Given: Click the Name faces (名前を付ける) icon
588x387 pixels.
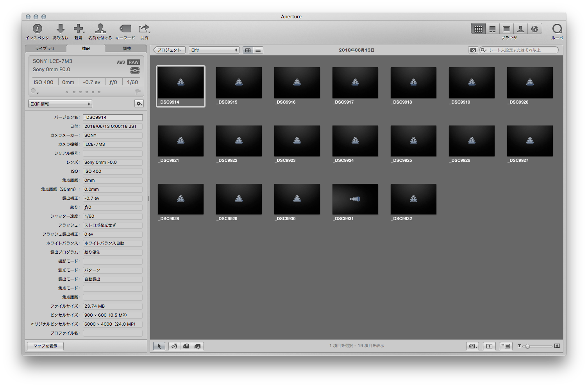Looking at the screenshot, I should (x=100, y=29).
